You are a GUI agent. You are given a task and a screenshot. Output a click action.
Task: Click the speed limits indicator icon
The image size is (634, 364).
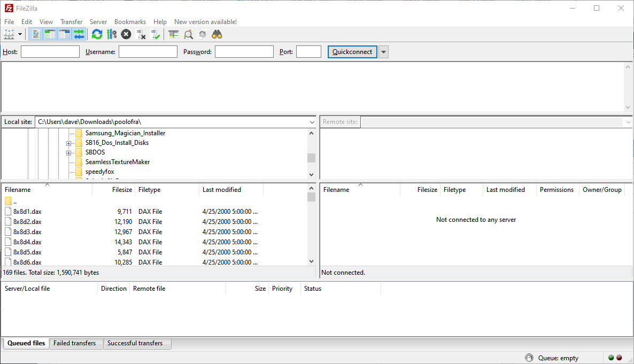pos(529,358)
